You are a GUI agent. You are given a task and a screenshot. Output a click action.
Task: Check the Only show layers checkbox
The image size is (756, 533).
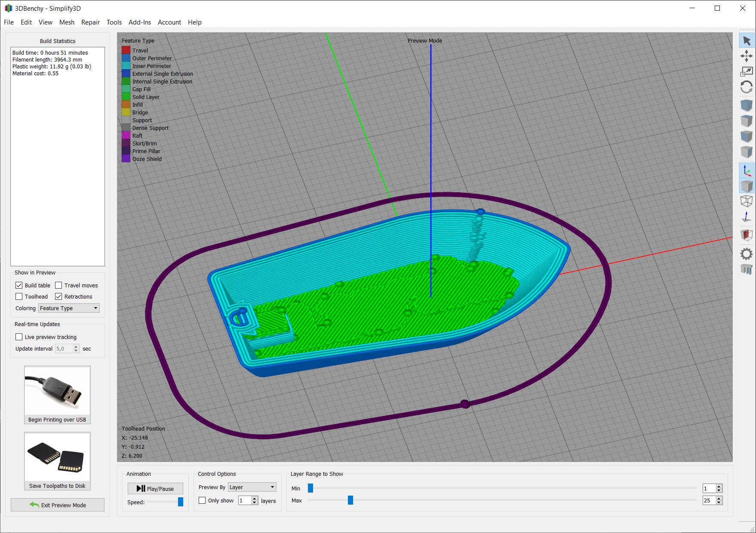[x=202, y=500]
